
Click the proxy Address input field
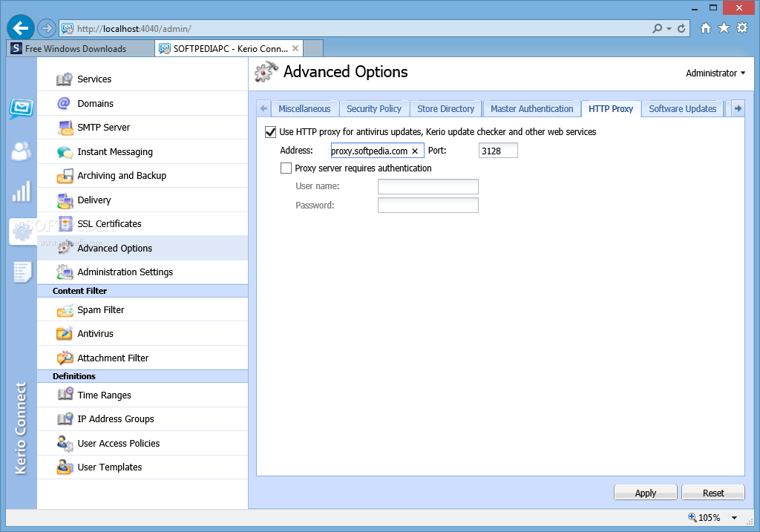click(377, 151)
